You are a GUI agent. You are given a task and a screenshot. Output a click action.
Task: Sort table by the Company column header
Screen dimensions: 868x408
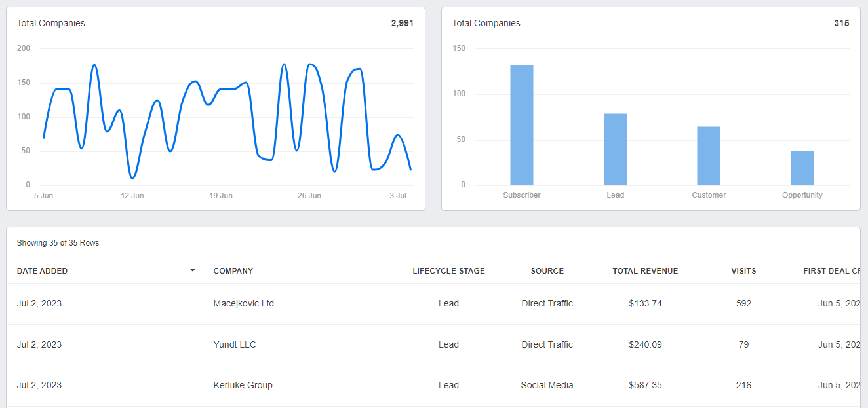coord(233,271)
